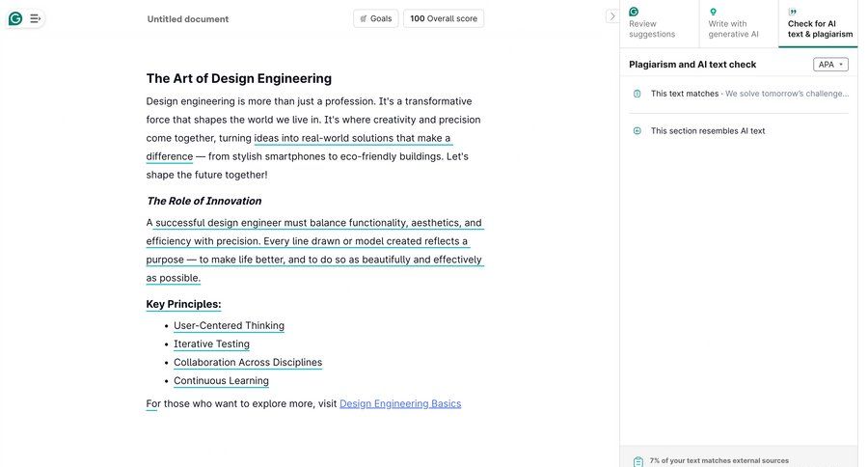Click the 100 Overall score button
The height and width of the screenshot is (467, 868).
pyautogui.click(x=444, y=18)
